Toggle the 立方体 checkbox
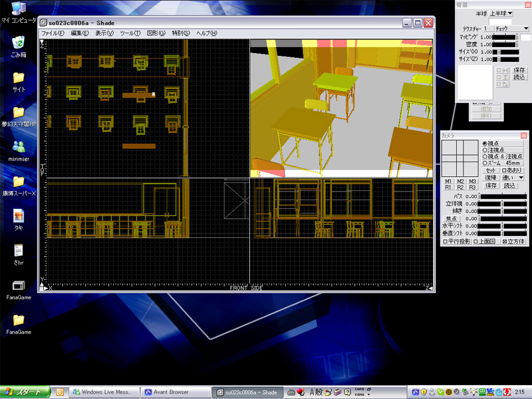Screen dimensions: 532x399 pyautogui.click(x=513, y=241)
